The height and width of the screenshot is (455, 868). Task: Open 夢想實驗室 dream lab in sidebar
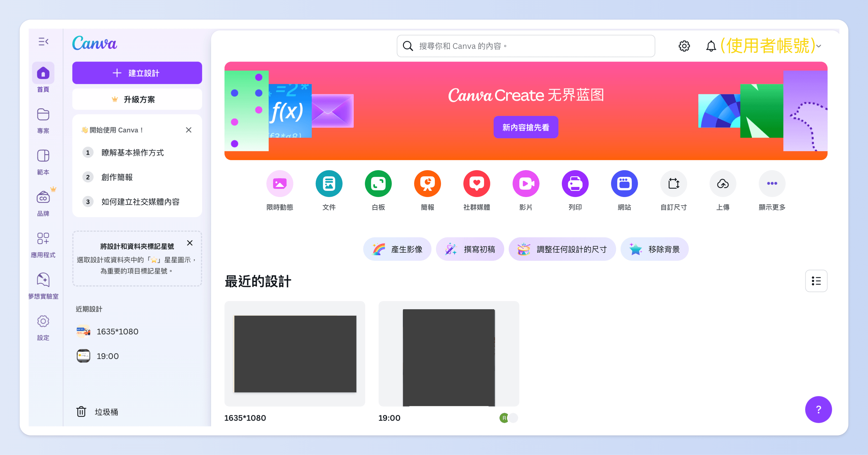pyautogui.click(x=43, y=286)
